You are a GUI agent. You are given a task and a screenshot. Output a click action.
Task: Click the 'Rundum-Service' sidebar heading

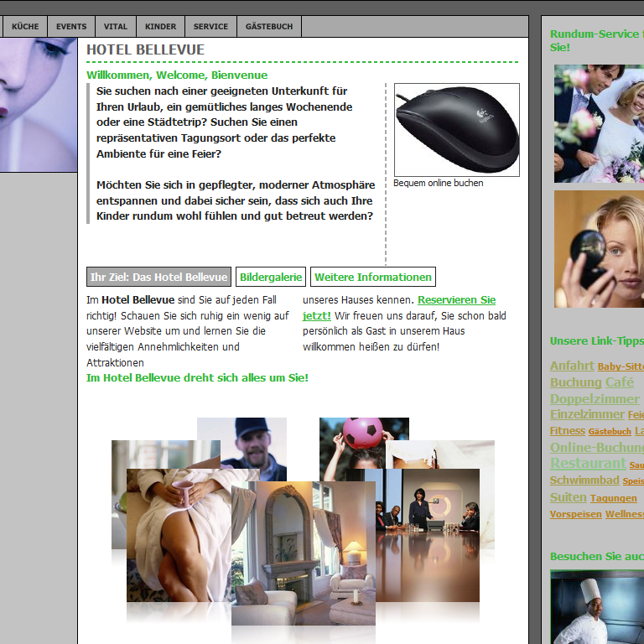point(597,40)
